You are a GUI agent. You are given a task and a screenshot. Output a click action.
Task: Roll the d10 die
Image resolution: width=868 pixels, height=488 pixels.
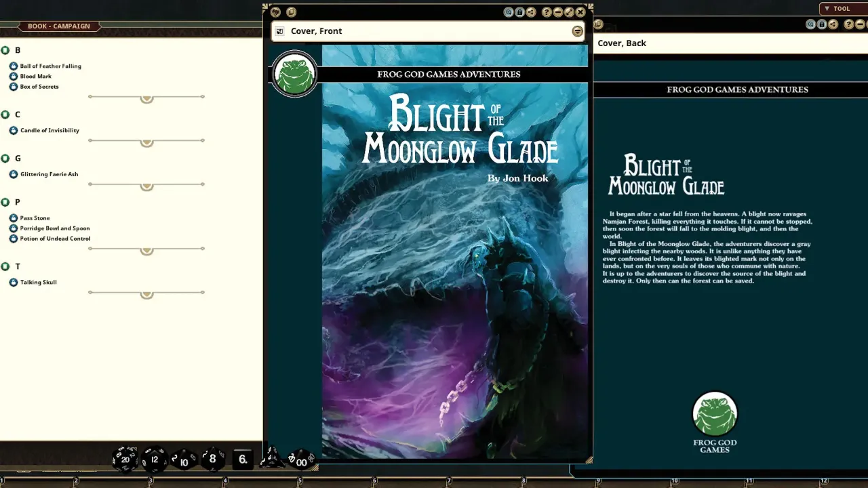tap(184, 460)
